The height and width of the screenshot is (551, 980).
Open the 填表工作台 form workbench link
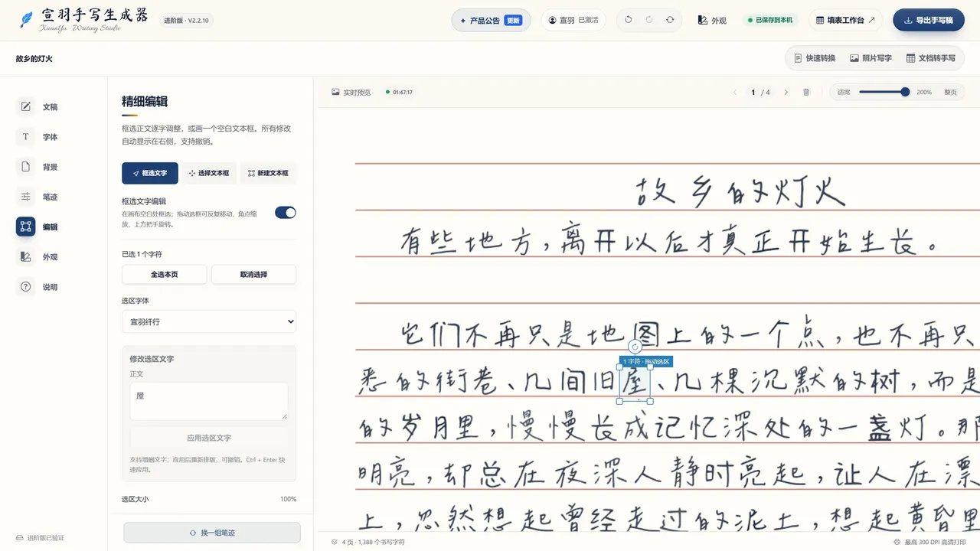[x=845, y=21]
